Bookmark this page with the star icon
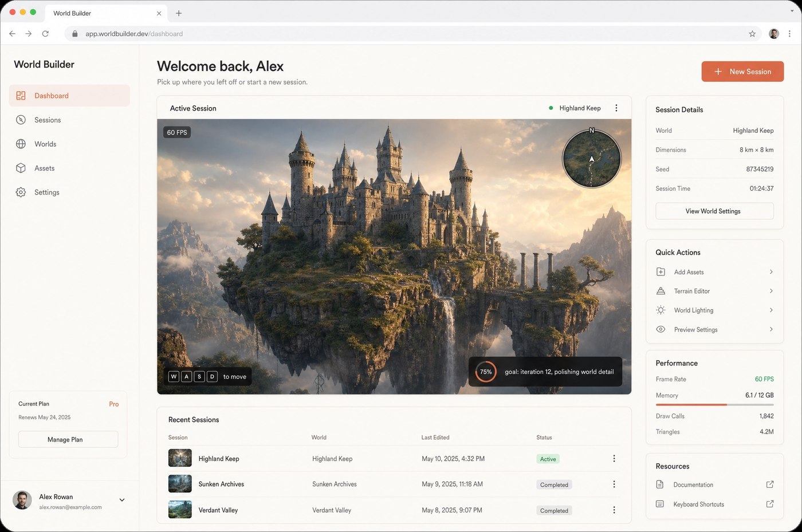802x532 pixels. coord(752,34)
